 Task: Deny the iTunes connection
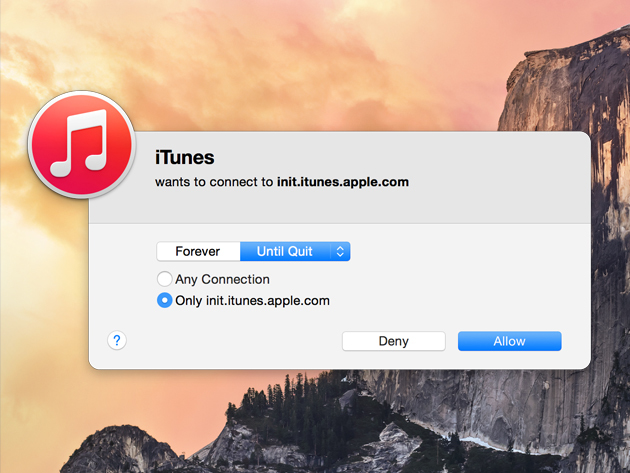click(394, 341)
